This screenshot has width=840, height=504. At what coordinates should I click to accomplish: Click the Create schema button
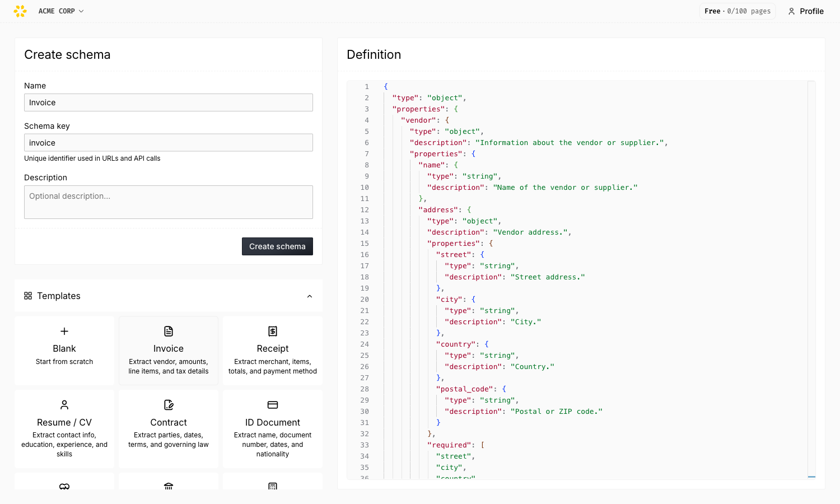click(x=277, y=246)
